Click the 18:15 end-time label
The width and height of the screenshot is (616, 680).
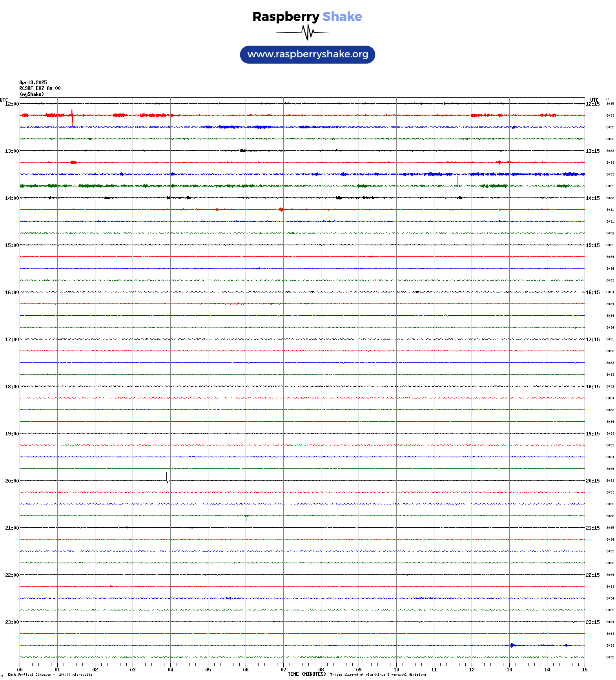(593, 387)
